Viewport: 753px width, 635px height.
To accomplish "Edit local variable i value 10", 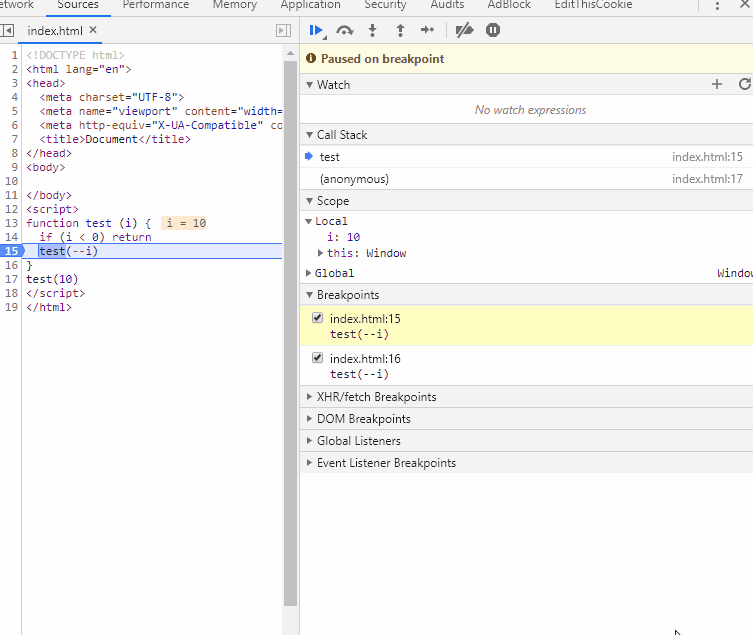I will coord(353,237).
